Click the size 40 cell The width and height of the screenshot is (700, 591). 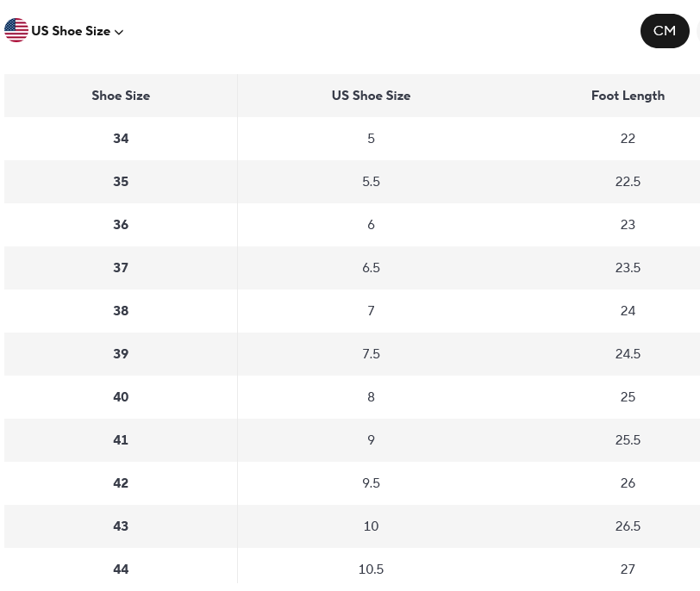(x=121, y=397)
